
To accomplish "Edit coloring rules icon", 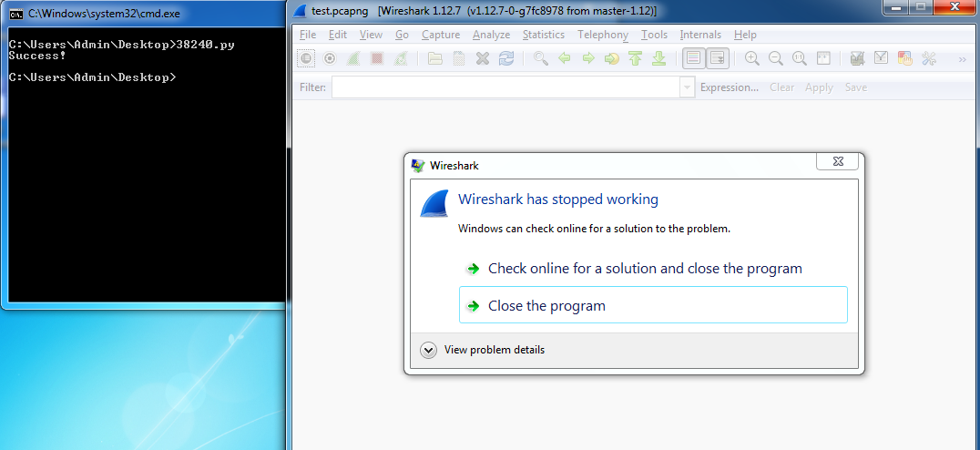I will (x=905, y=58).
